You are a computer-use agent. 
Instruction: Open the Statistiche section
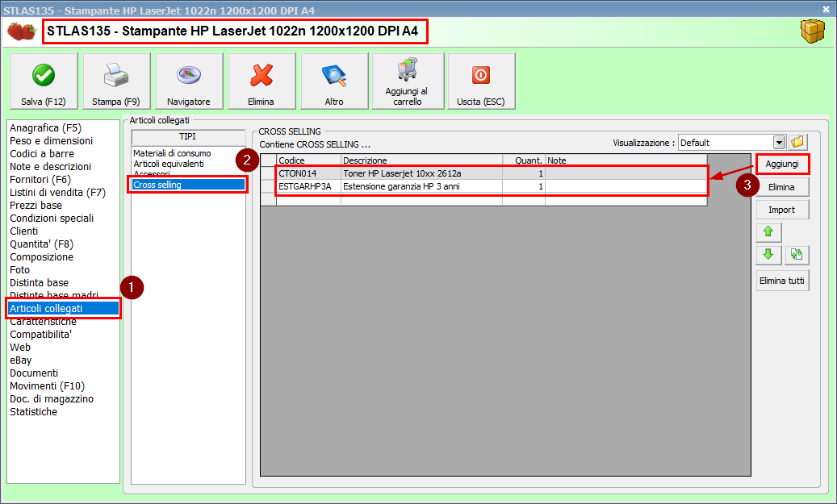[x=34, y=412]
